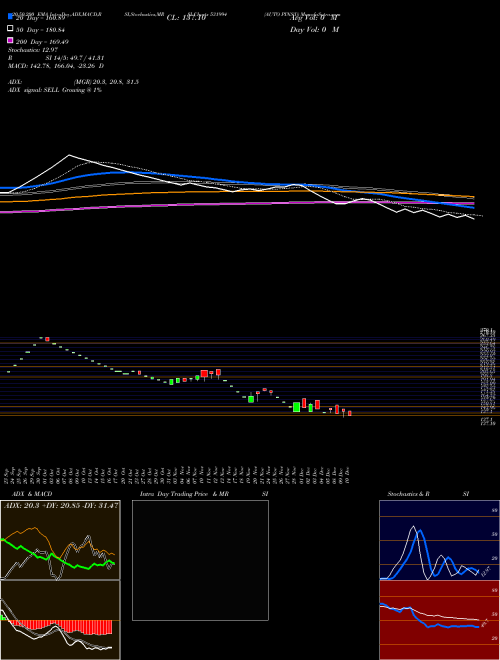This screenshot has width=500, height=660.
Task: Click the 'Intra Day Trading Price' panel title
Action: click(x=205, y=494)
